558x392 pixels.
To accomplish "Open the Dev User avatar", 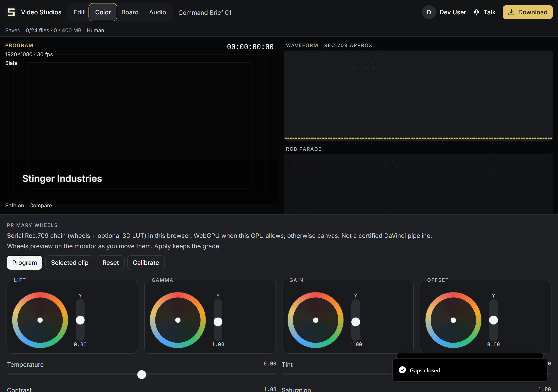I will 429,12.
